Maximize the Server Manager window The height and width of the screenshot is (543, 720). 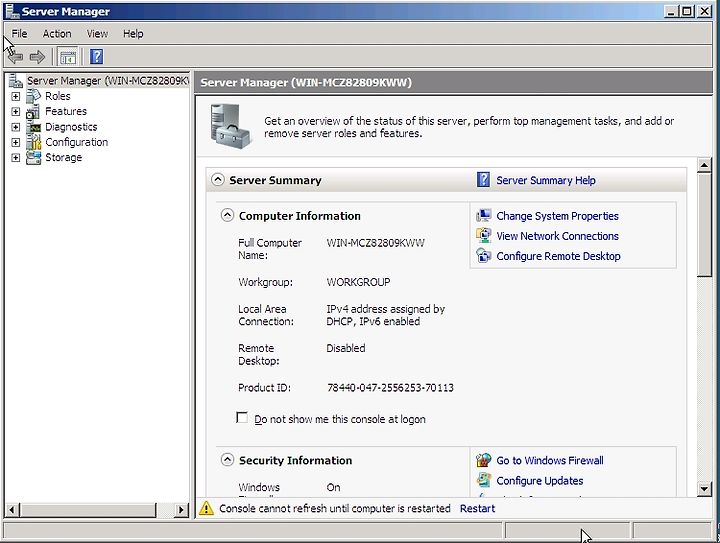tap(686, 11)
